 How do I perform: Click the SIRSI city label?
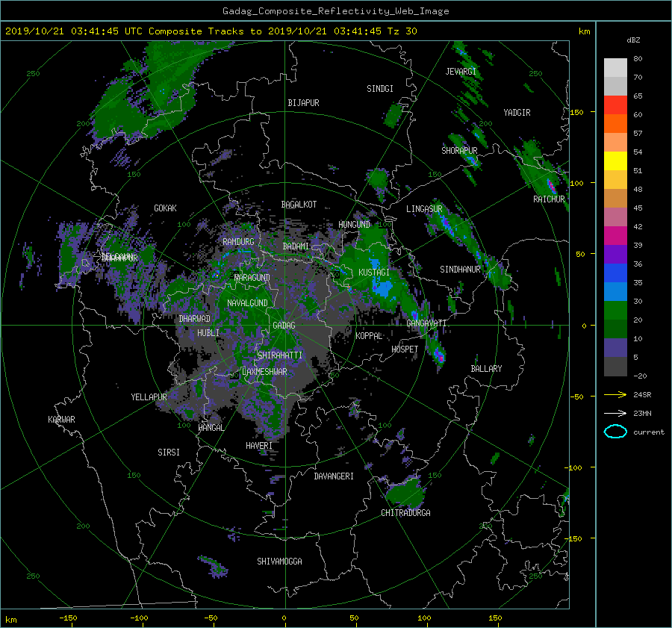[x=169, y=453]
